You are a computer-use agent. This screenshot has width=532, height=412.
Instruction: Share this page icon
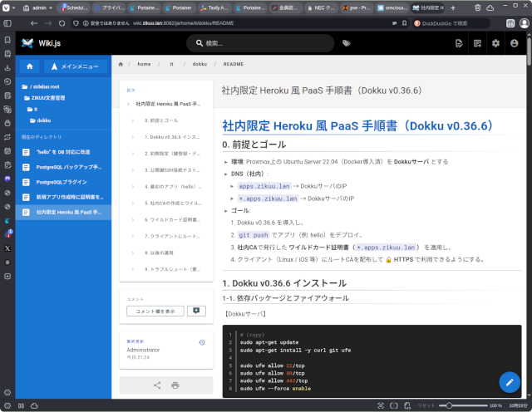(157, 385)
